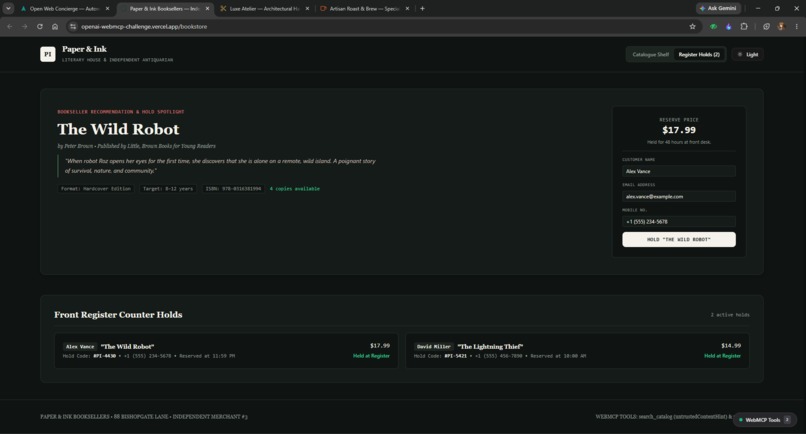806x434 pixels.
Task: Switch to Luxe Atelier browser tab
Action: click(x=264, y=8)
